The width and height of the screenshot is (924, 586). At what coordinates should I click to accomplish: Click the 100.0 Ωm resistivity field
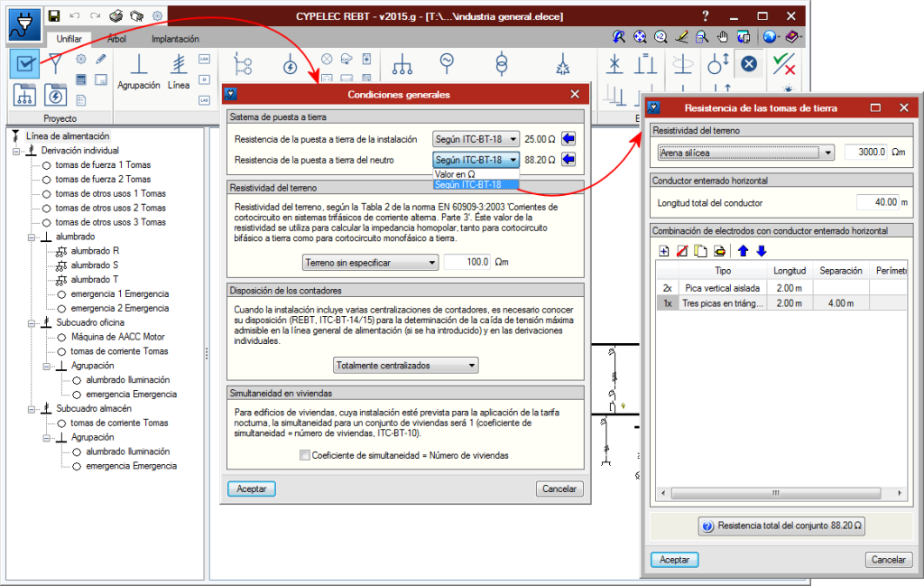coord(467,262)
